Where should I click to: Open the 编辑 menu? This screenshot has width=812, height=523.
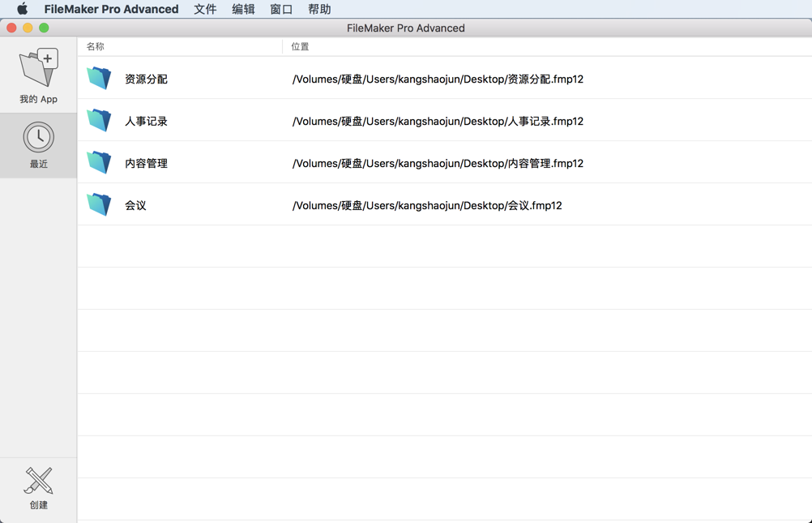pyautogui.click(x=243, y=9)
